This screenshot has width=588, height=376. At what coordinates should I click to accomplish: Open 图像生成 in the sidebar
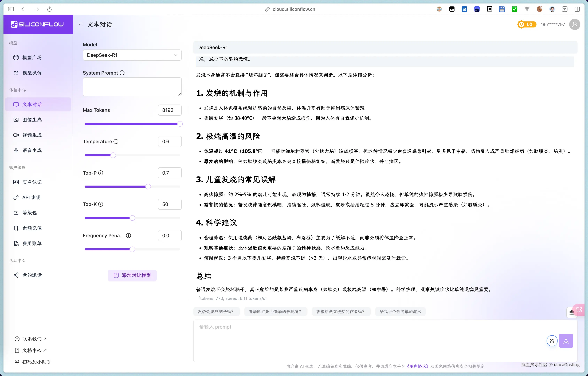pyautogui.click(x=32, y=120)
